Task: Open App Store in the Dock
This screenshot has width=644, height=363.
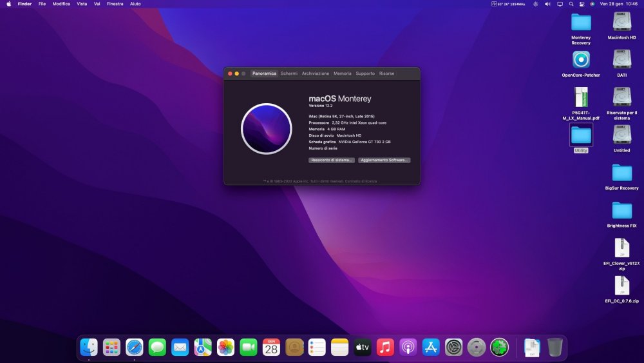Action: click(x=431, y=348)
